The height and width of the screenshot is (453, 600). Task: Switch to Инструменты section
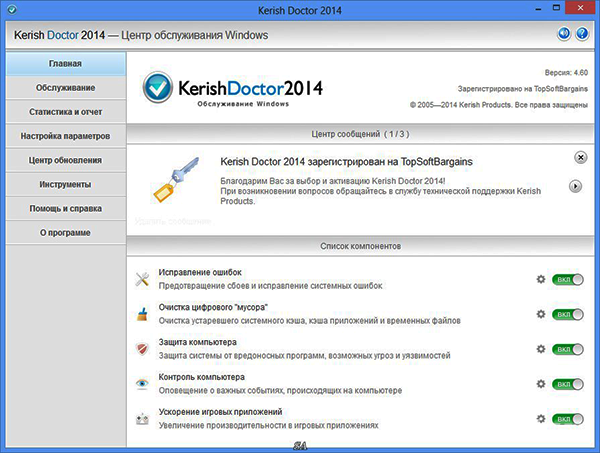pyautogui.click(x=66, y=184)
